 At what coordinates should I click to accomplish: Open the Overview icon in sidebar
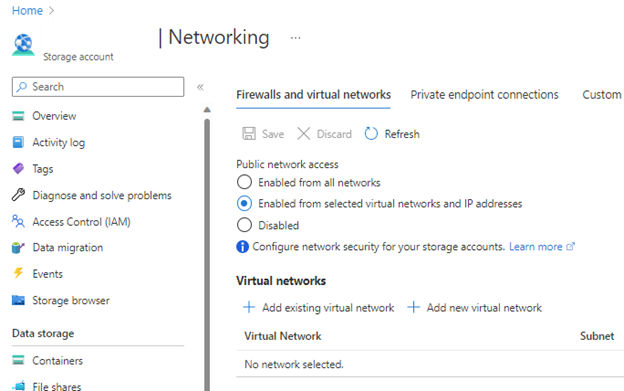[x=18, y=116]
